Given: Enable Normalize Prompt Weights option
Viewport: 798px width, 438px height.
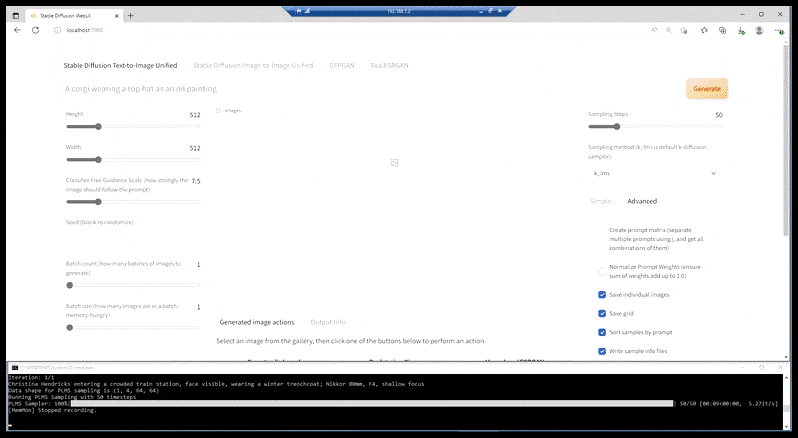Looking at the screenshot, I should [602, 271].
